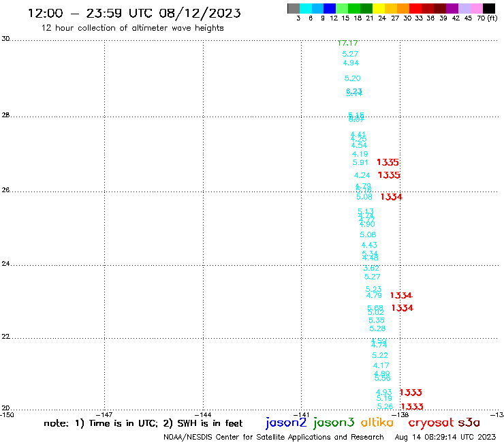504x443 pixels.
Task: Click the wave height value 5.35
Action: [377, 320]
